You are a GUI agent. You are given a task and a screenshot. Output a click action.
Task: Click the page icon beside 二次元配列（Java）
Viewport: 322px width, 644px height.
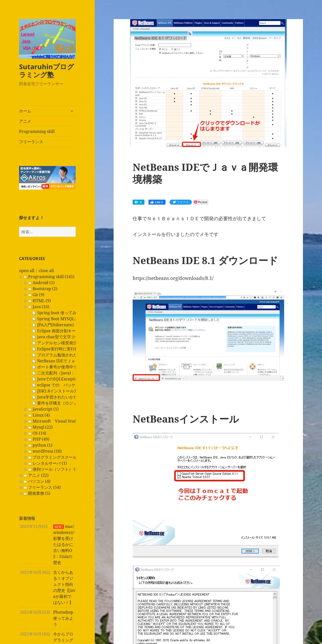pos(34,373)
